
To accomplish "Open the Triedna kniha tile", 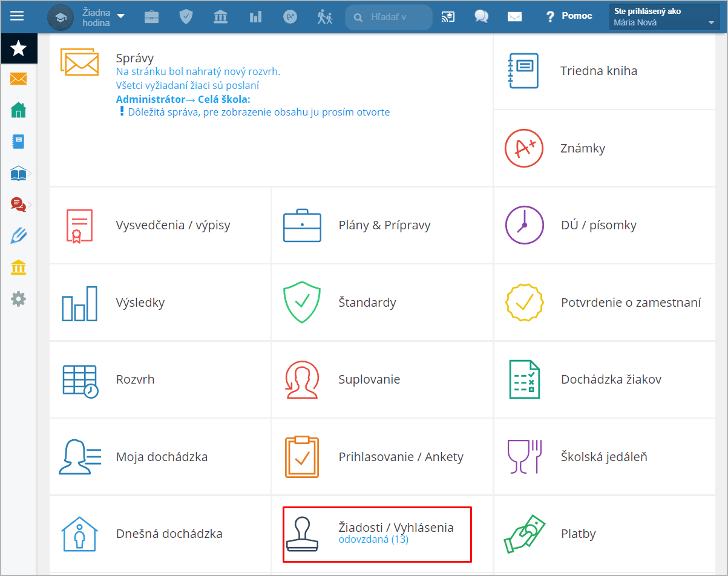I will coord(598,71).
